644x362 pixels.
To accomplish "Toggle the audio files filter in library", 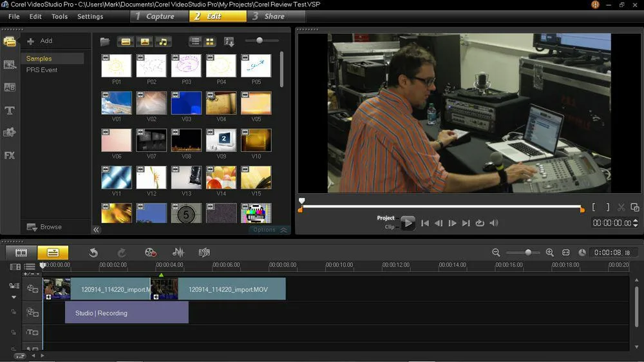I will [163, 41].
